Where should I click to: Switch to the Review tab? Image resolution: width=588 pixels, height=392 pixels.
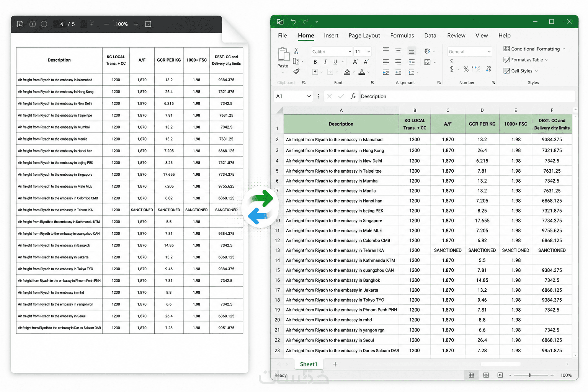(x=456, y=36)
